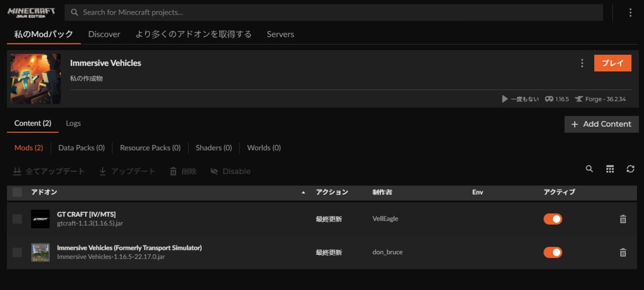This screenshot has width=644, height=290.
Task: Click the Immersive Vehicles modpack title
Action: [106, 63]
